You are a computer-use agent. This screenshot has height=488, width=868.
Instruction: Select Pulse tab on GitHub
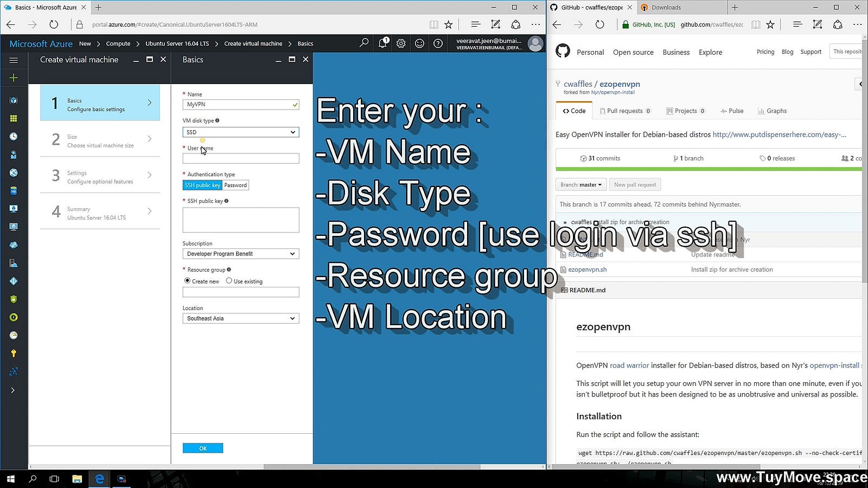pos(732,111)
